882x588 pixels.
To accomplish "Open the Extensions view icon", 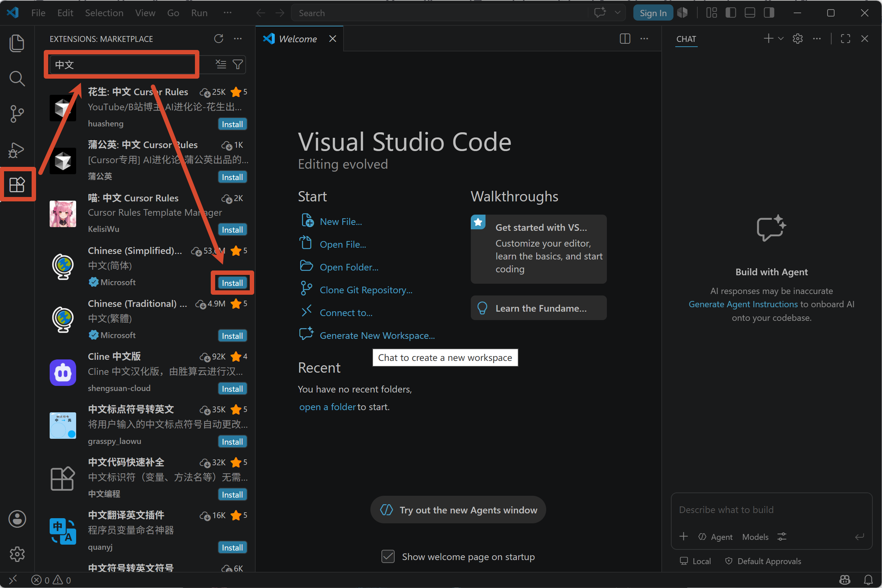I will pos(17,184).
